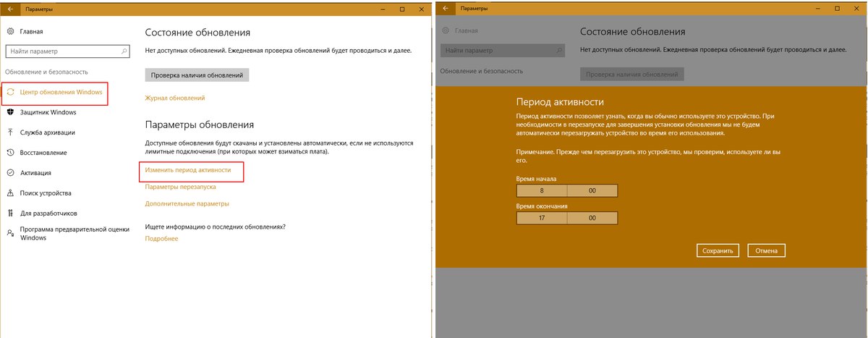Image resolution: width=868 pixels, height=338 pixels.
Task: Open Поиск устройства section
Action: [x=46, y=193]
